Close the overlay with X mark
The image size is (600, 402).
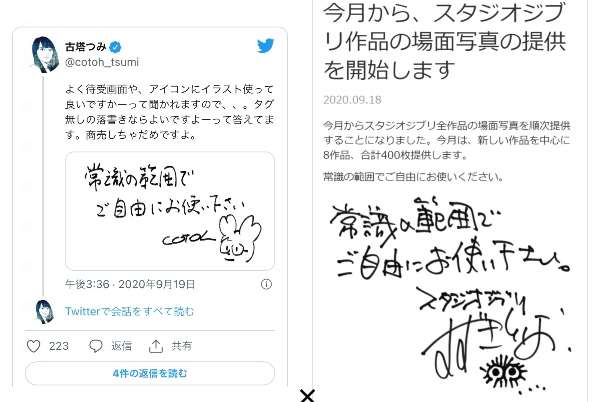[307, 395]
